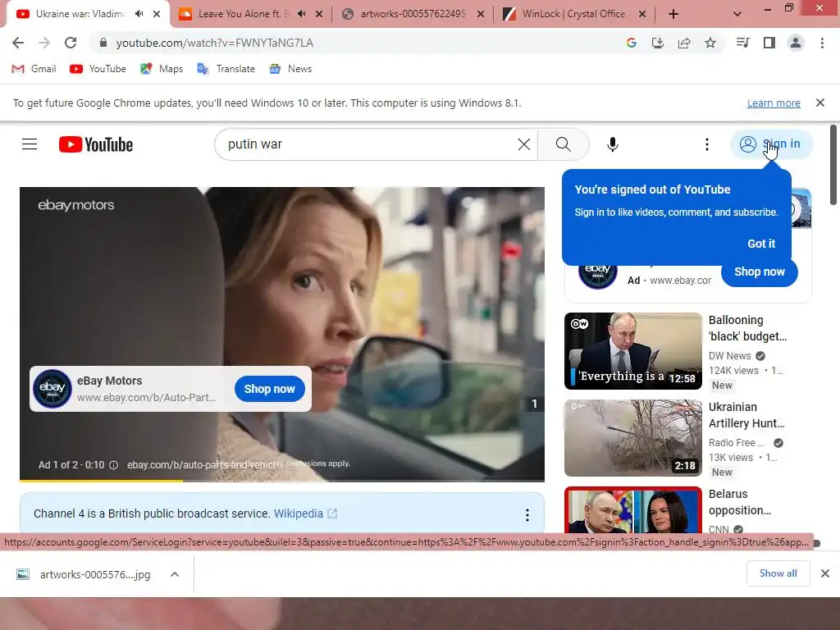The height and width of the screenshot is (630, 840).
Task: Click the ad info icon beside 0:10
Action: pyautogui.click(x=113, y=465)
